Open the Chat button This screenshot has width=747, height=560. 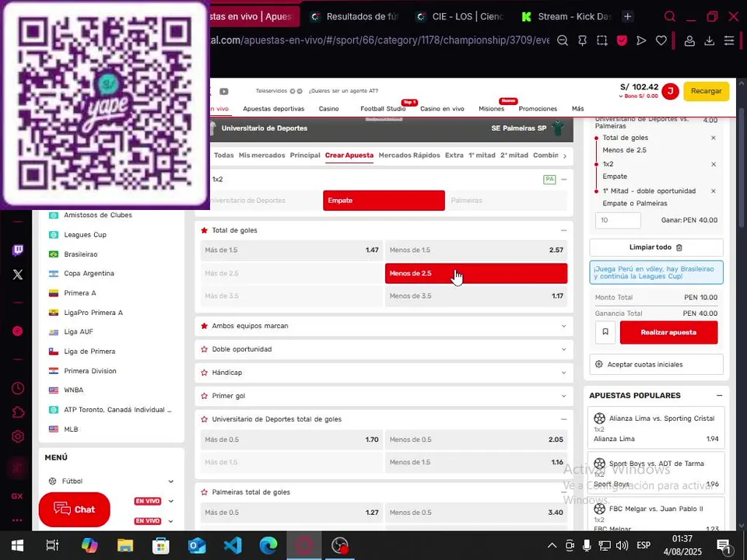click(75, 509)
